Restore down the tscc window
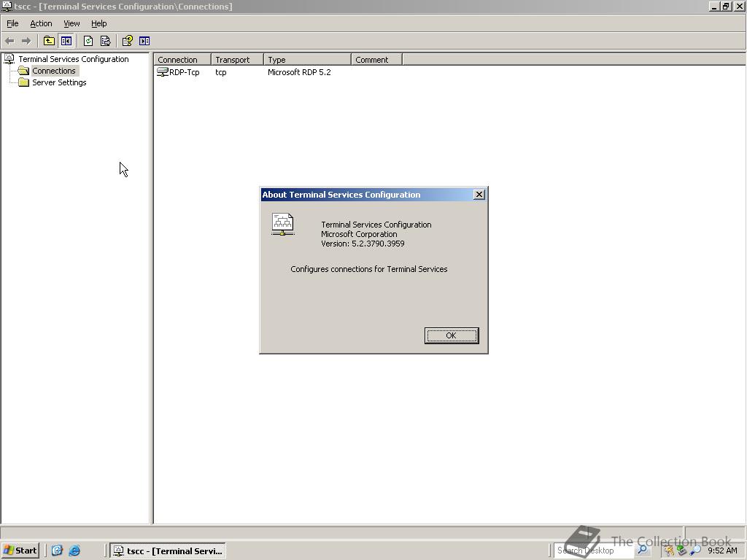The width and height of the screenshot is (747, 560). (726, 6)
